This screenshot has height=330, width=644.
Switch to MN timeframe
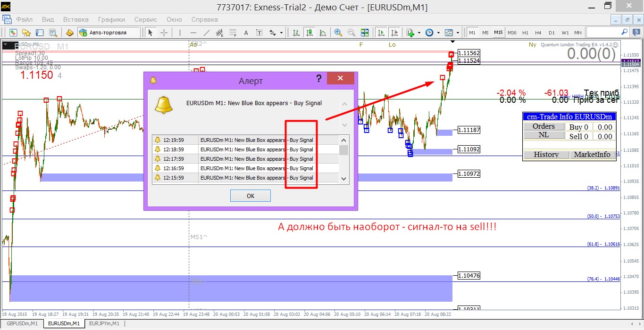coord(578,33)
